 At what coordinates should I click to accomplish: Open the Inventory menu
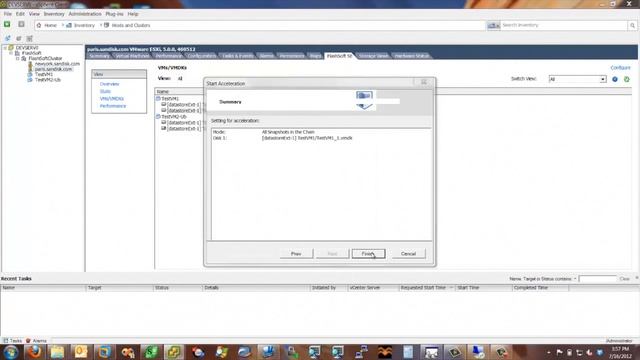54,14
